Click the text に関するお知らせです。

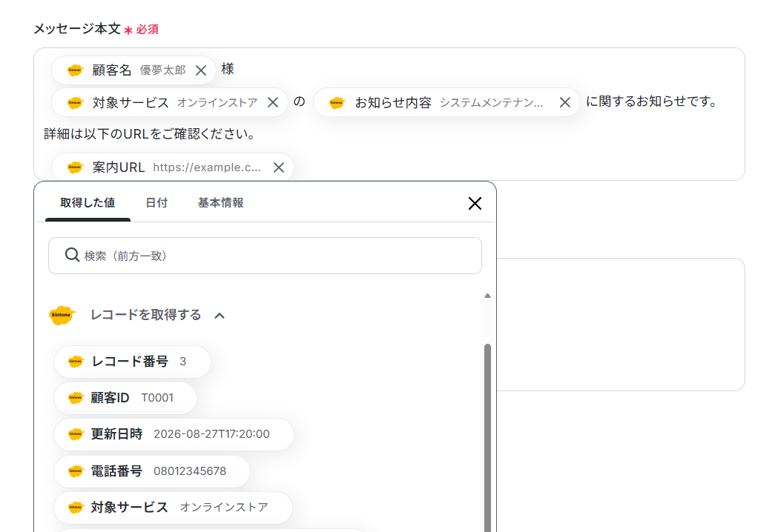(x=651, y=102)
